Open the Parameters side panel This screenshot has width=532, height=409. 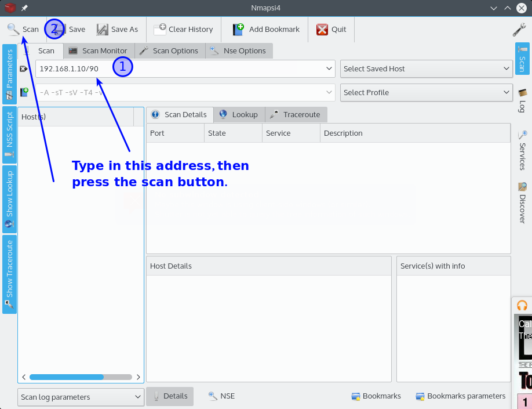click(9, 74)
